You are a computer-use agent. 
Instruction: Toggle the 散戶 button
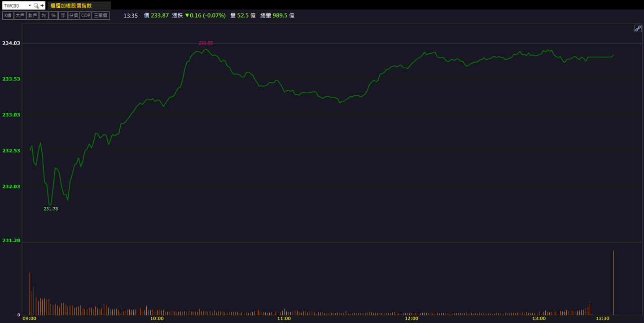coord(32,15)
